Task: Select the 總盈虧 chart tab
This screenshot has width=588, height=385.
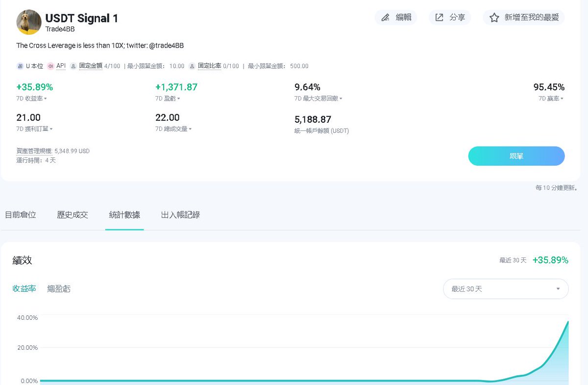Action: (x=59, y=288)
